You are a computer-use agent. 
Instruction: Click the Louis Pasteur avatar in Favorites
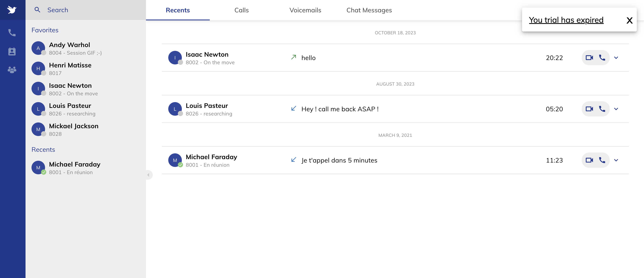38,109
